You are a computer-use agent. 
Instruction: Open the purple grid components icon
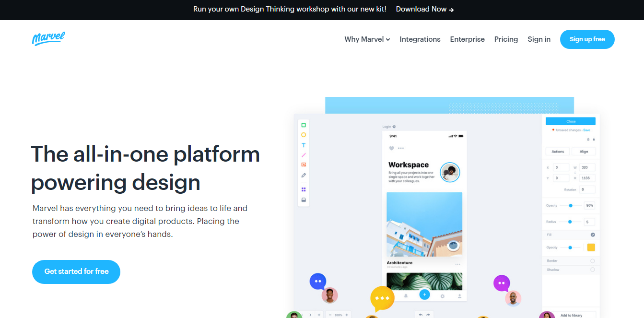[x=304, y=189]
